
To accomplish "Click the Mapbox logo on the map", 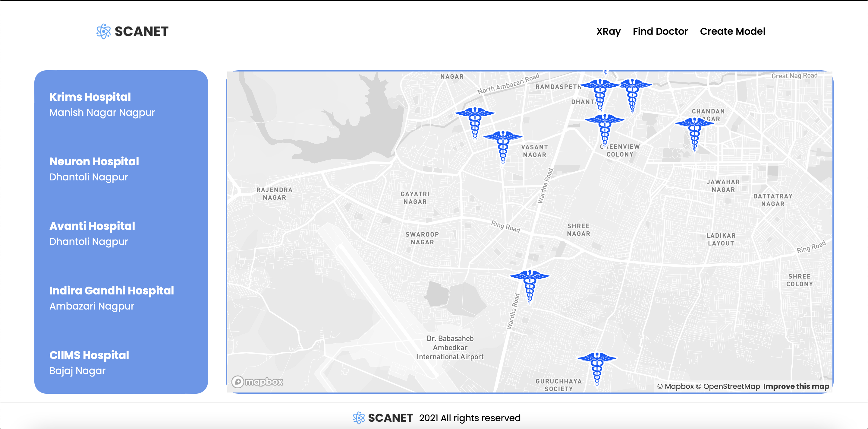I will tap(257, 381).
